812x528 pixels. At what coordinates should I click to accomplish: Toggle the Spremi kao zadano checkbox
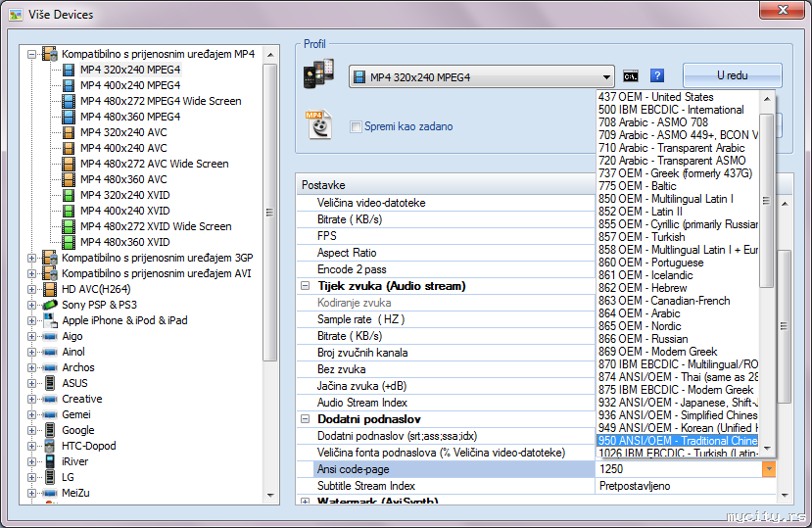pyautogui.click(x=356, y=126)
